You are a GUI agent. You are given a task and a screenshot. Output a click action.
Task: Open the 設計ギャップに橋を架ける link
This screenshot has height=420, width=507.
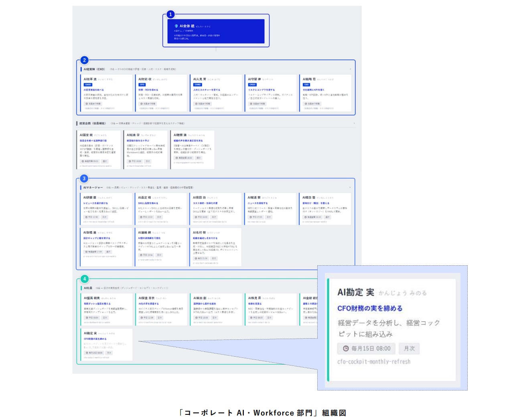[x=97, y=238]
